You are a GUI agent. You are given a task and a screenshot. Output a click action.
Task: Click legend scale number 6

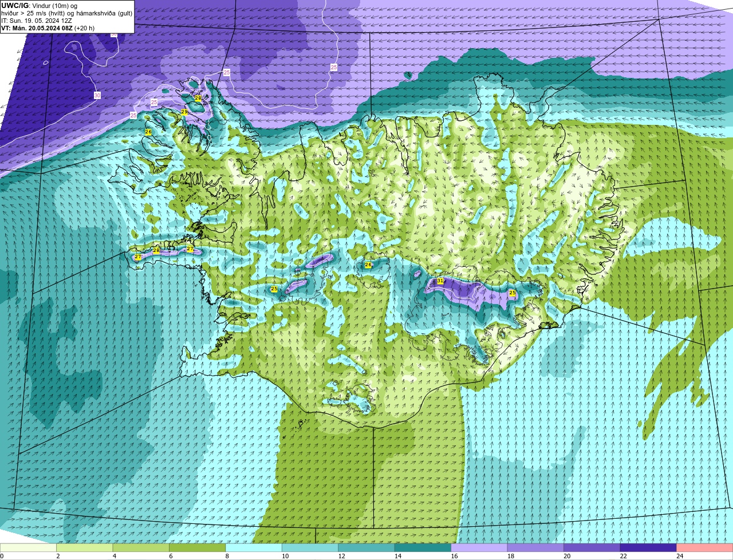pos(171,555)
